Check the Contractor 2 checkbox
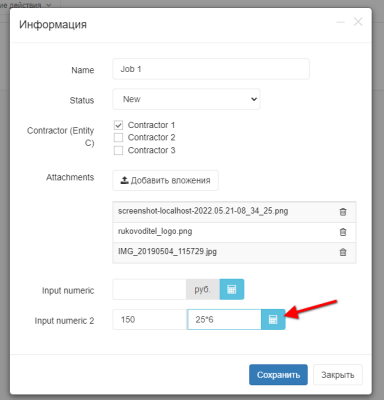Image resolution: width=384 pixels, height=400 pixels. [118, 137]
